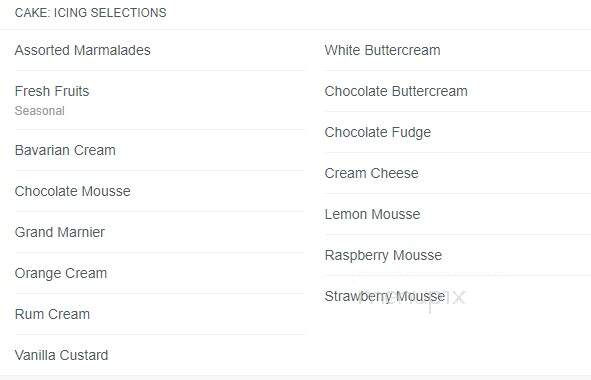This screenshot has width=591, height=380.
Task: Select Bavarian Cream from the list
Action: coord(65,150)
